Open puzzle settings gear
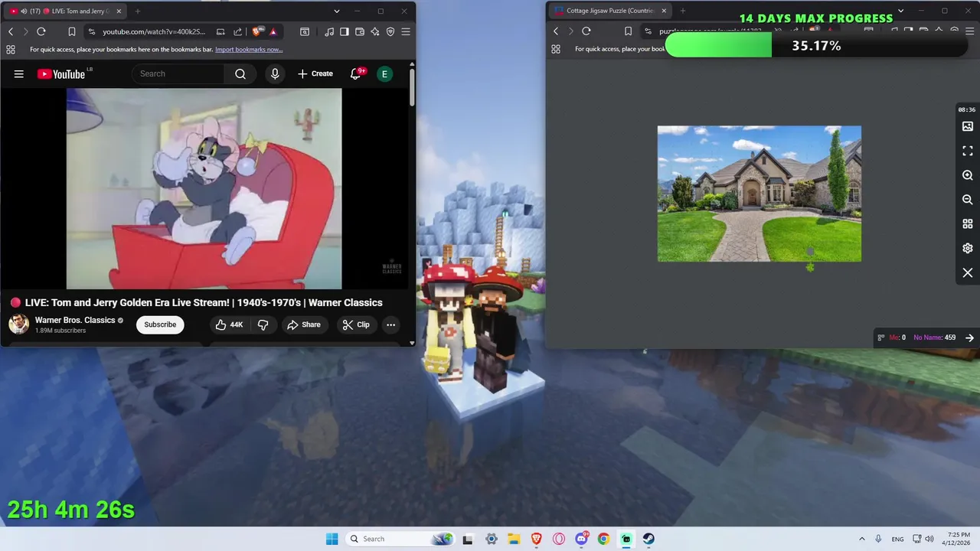Screen dimensions: 980x551 coord(968,249)
